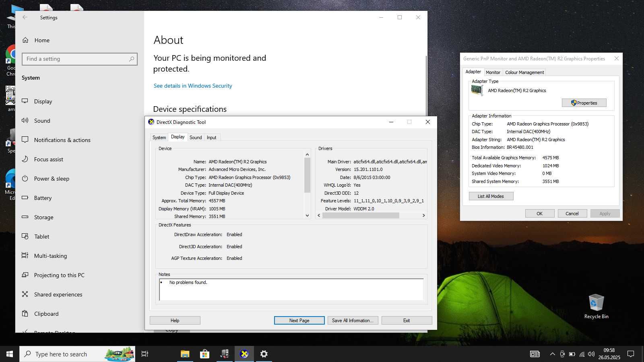
Task: Open Battery settings
Action: [43, 198]
